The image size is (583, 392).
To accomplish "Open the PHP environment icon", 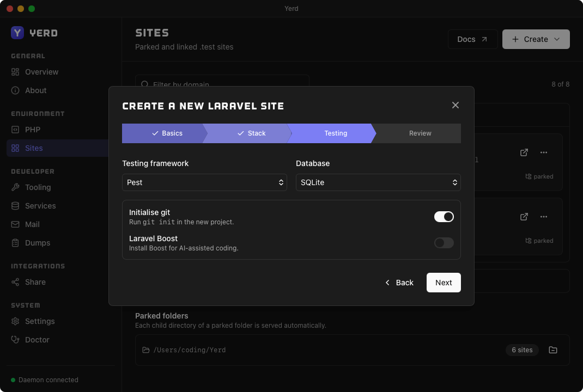I will click(15, 129).
